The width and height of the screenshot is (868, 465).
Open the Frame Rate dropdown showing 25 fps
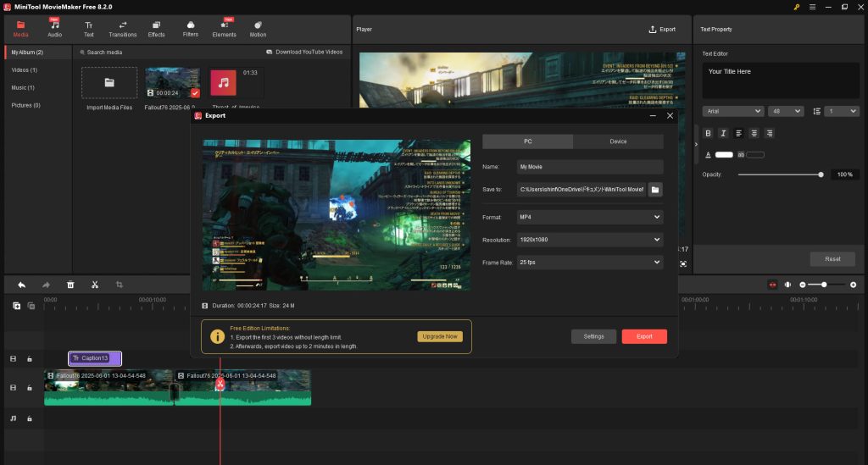point(590,263)
